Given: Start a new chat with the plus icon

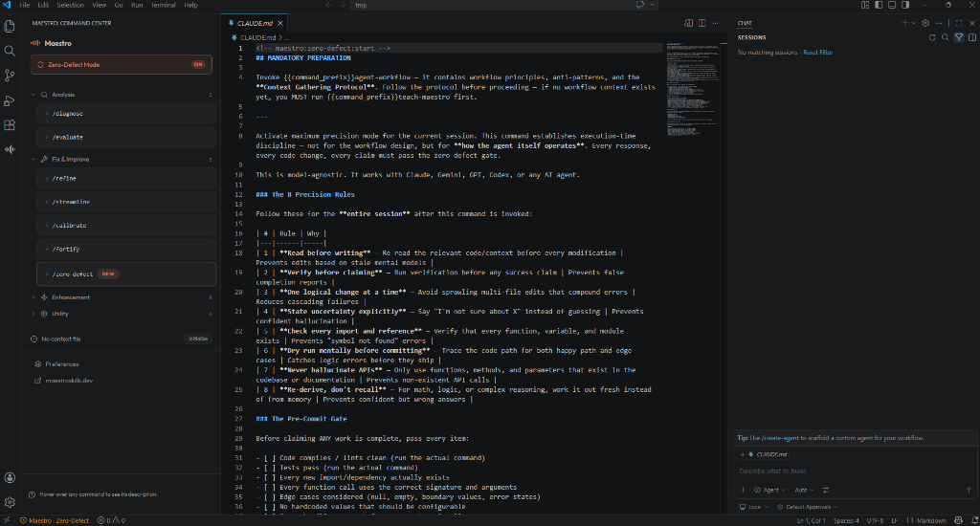Looking at the screenshot, I should click(903, 23).
